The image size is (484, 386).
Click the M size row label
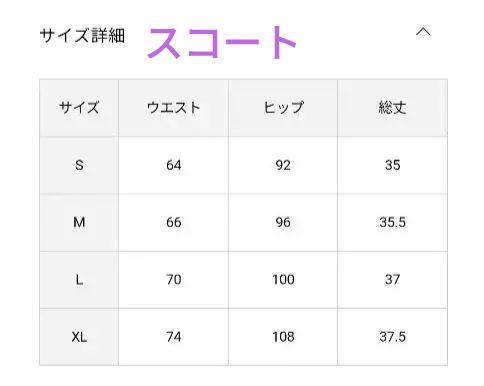coord(79,222)
